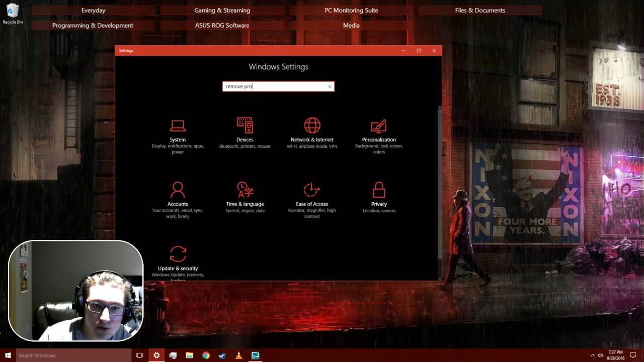This screenshot has height=362, width=644.
Task: Minimize the Settings window
Action: click(403, 50)
